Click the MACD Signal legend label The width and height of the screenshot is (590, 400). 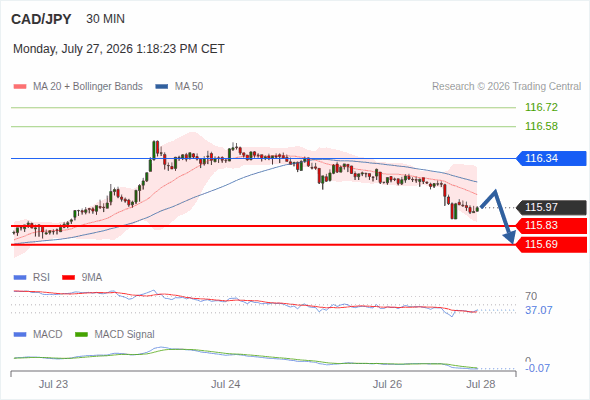125,335
